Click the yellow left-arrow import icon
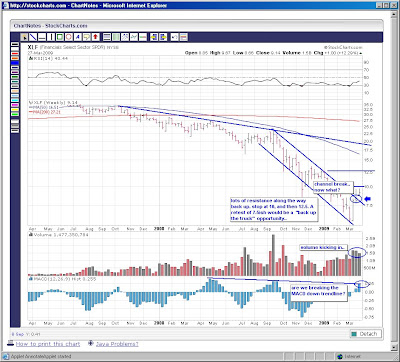The height and width of the screenshot is (362, 400). click(x=154, y=37)
